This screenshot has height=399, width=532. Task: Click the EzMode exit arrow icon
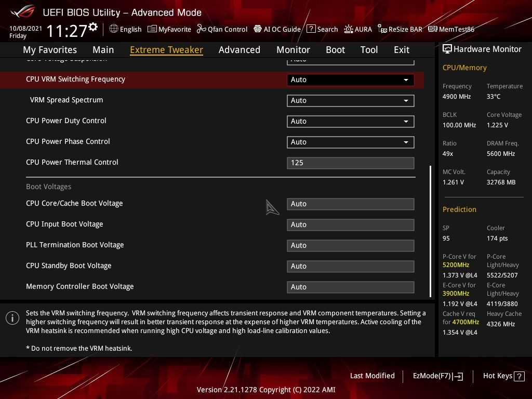(458, 376)
